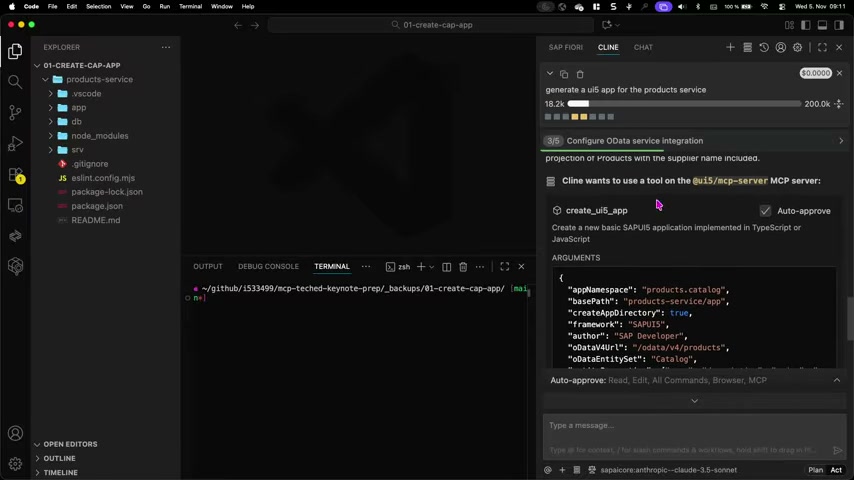Maximize the Cline side panel
The image size is (854, 480).
point(822,47)
